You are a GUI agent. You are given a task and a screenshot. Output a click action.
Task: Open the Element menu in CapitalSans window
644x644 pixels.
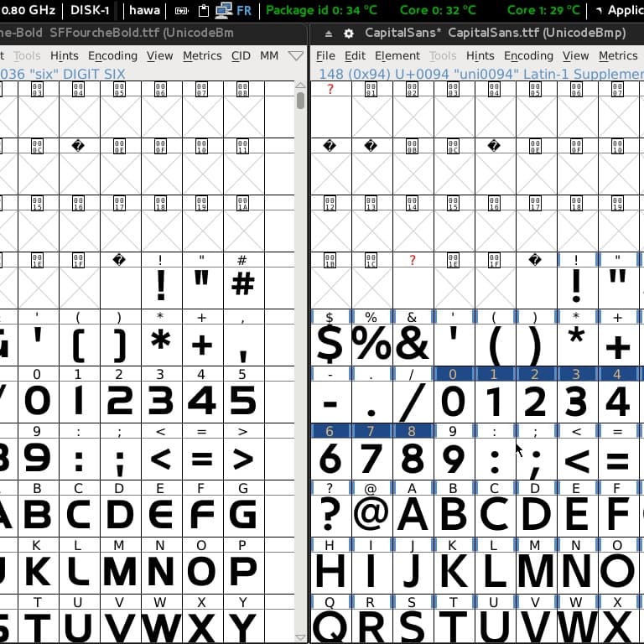coord(397,55)
